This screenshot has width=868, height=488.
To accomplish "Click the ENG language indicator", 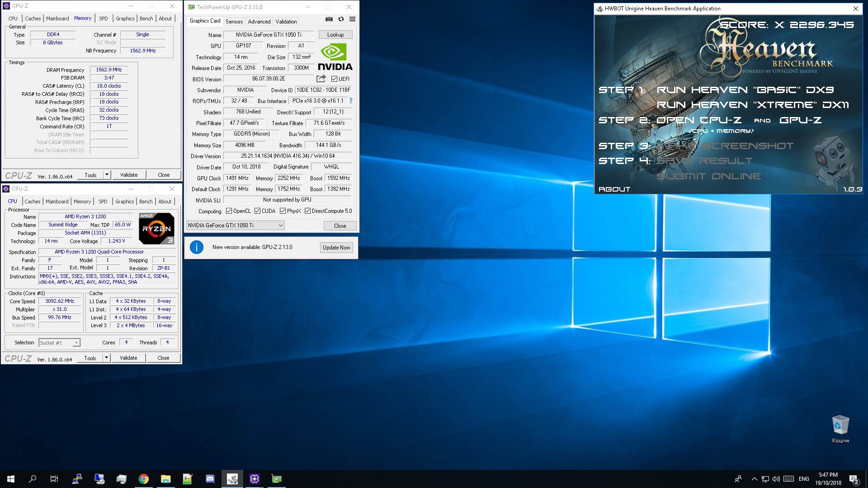I will (804, 479).
